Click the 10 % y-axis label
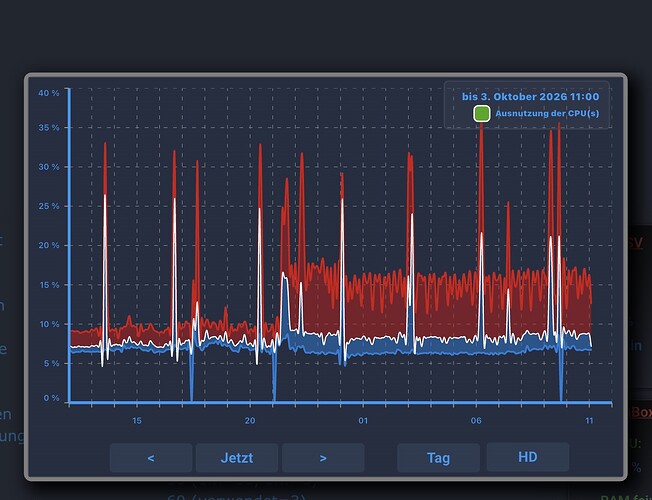This screenshot has height=500, width=652. click(49, 324)
